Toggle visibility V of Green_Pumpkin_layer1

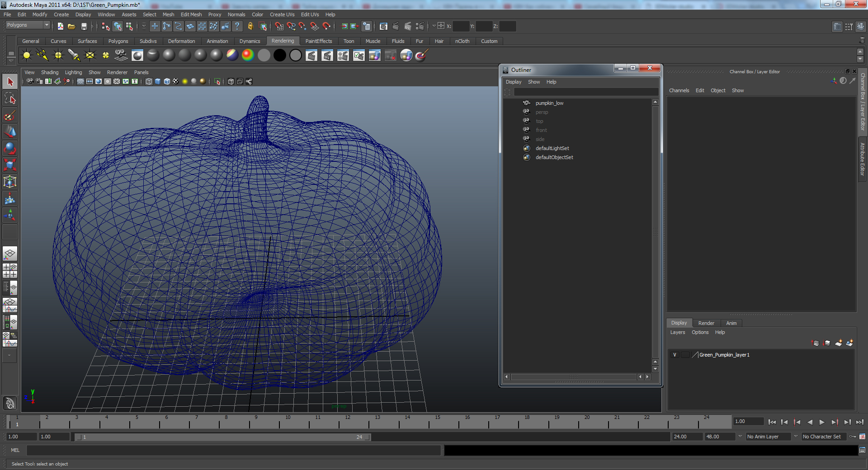pyautogui.click(x=675, y=355)
